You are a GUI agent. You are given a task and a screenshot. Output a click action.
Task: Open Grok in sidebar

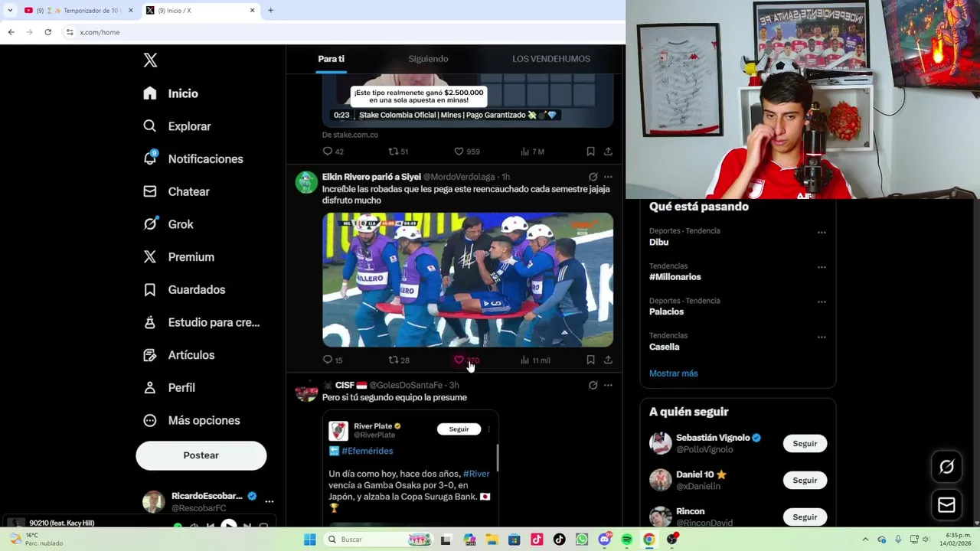(168, 224)
